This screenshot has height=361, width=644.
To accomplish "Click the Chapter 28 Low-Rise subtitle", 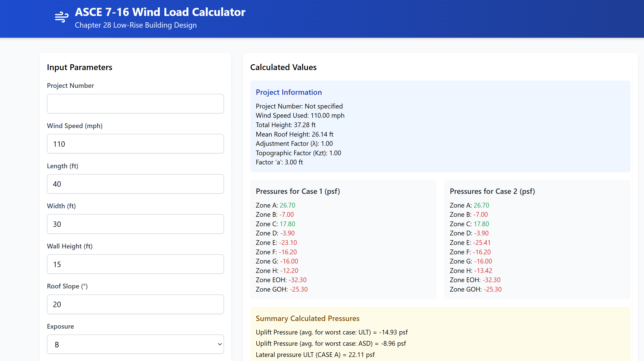I will (136, 25).
